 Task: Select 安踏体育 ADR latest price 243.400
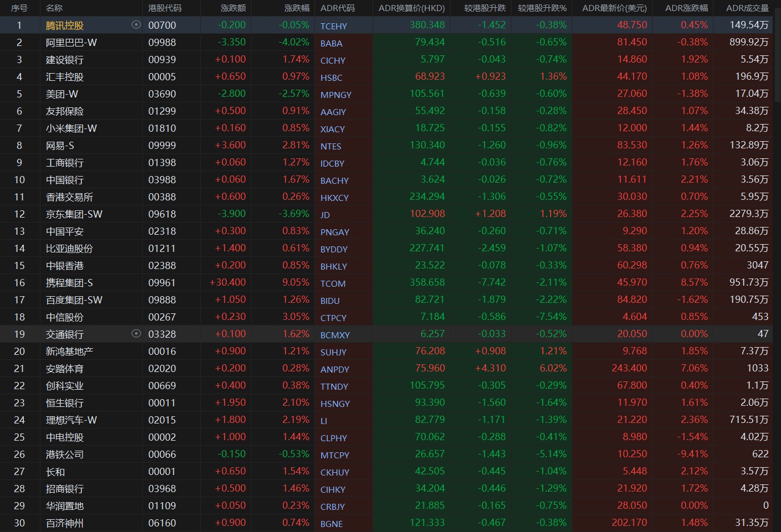[x=629, y=368]
